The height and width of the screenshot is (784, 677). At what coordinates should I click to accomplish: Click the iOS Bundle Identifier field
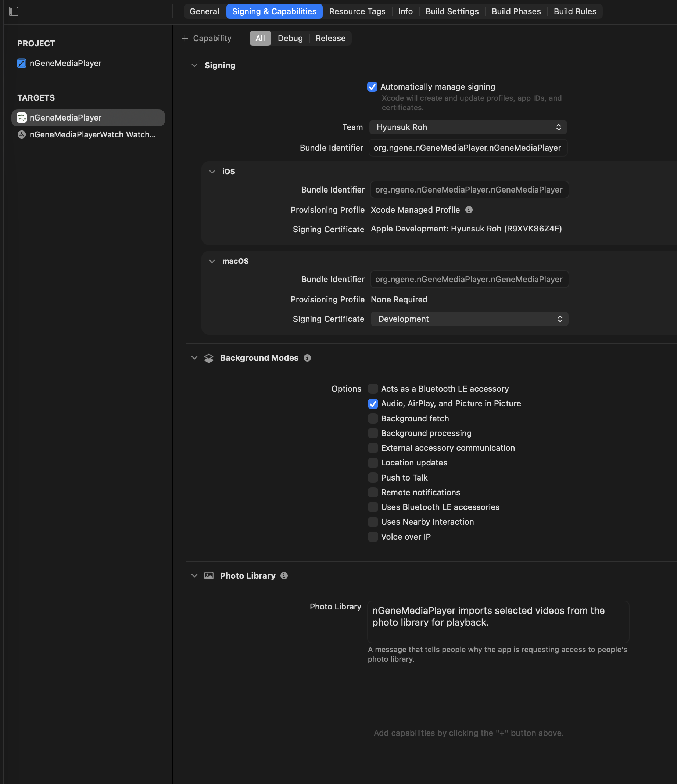point(469,190)
